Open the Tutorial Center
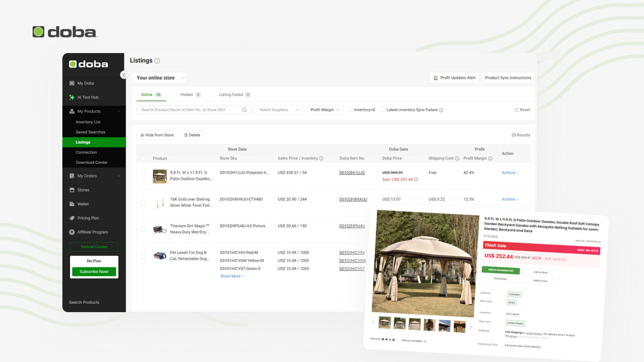Viewport: 644px width, 362px height. [94, 247]
